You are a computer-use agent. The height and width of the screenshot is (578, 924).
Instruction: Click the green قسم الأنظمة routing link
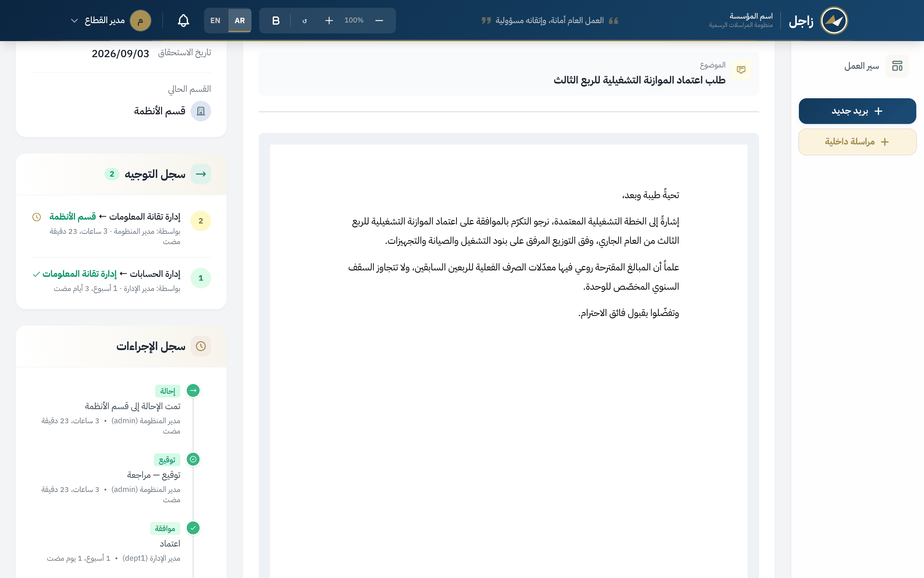pos(73,217)
